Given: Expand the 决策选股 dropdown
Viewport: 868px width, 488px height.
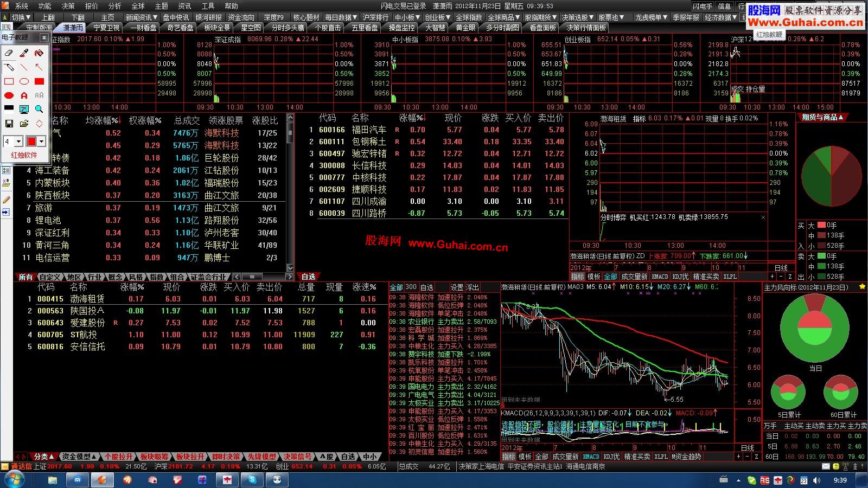Looking at the screenshot, I should click(x=577, y=17).
